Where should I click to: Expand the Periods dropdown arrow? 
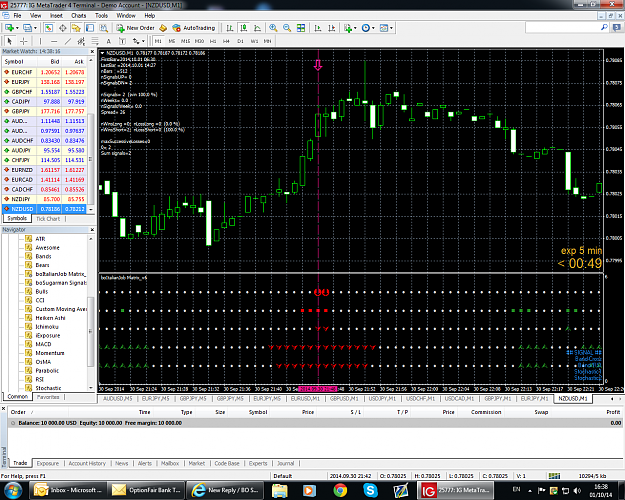373,28
